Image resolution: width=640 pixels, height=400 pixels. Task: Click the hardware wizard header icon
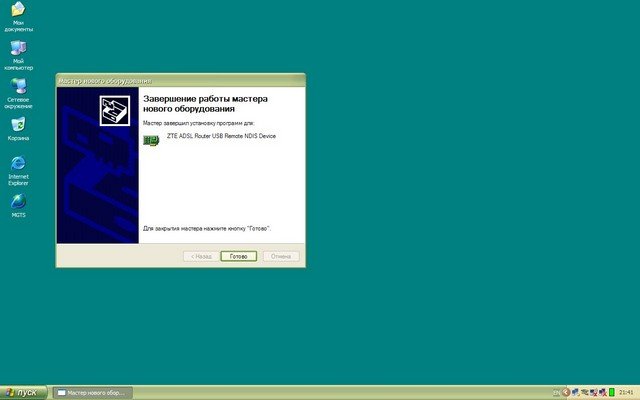click(x=114, y=110)
